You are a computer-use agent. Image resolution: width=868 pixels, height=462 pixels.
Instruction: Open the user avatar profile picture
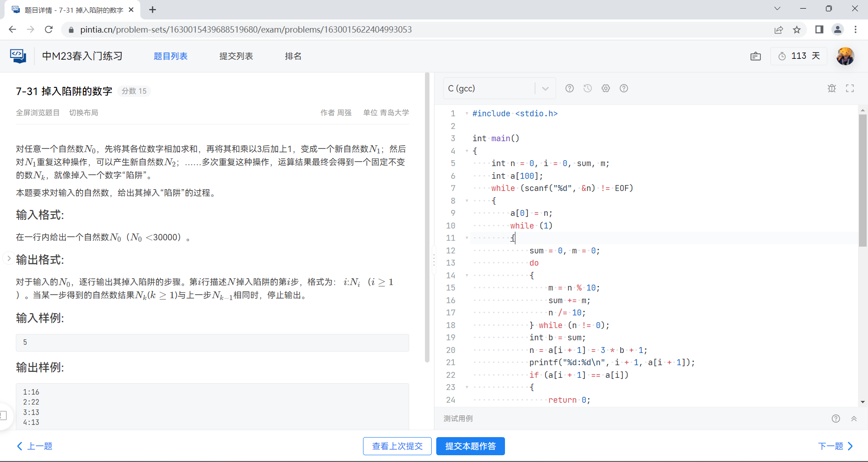click(845, 56)
